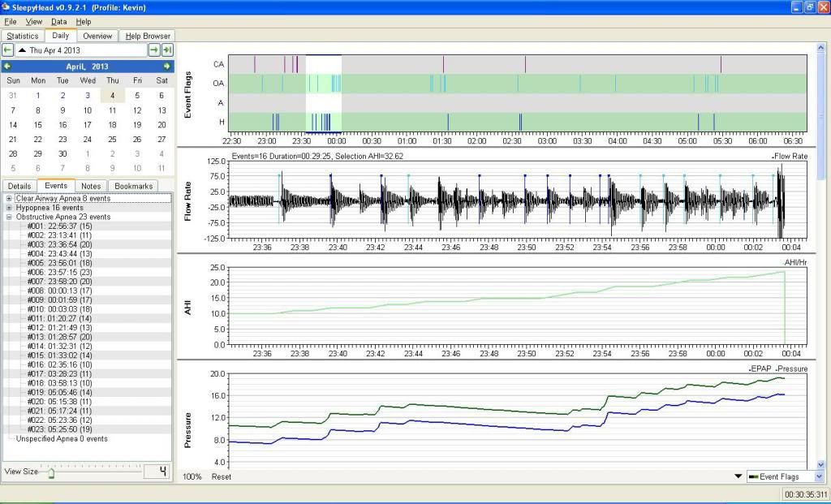831x504 pixels.
Task: Click the 00:30:35:311 status bar time
Action: point(806,494)
